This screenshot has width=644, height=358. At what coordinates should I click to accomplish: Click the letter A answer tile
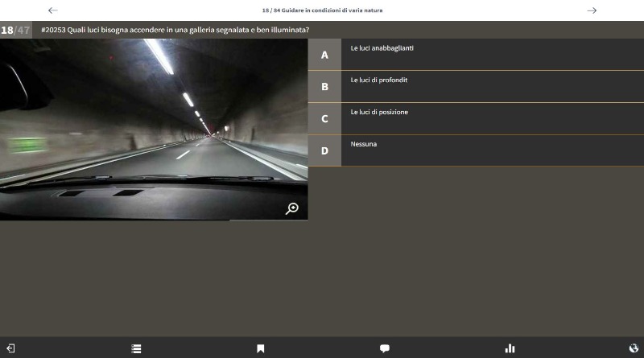pyautogui.click(x=324, y=55)
